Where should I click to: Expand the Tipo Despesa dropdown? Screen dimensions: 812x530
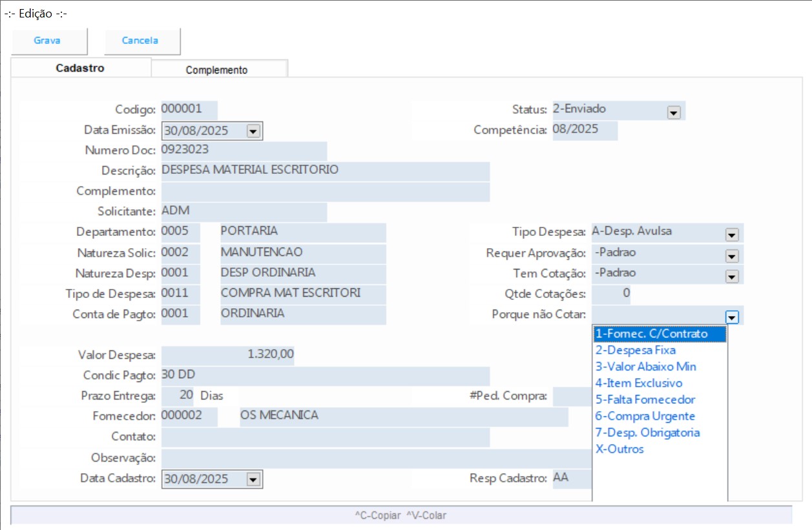click(x=731, y=235)
